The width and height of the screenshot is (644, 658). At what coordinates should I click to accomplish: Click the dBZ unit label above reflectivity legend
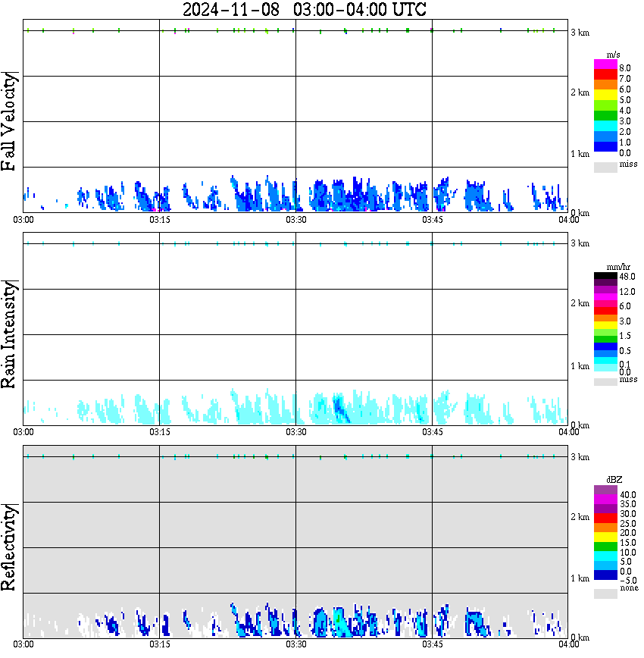coord(614,480)
